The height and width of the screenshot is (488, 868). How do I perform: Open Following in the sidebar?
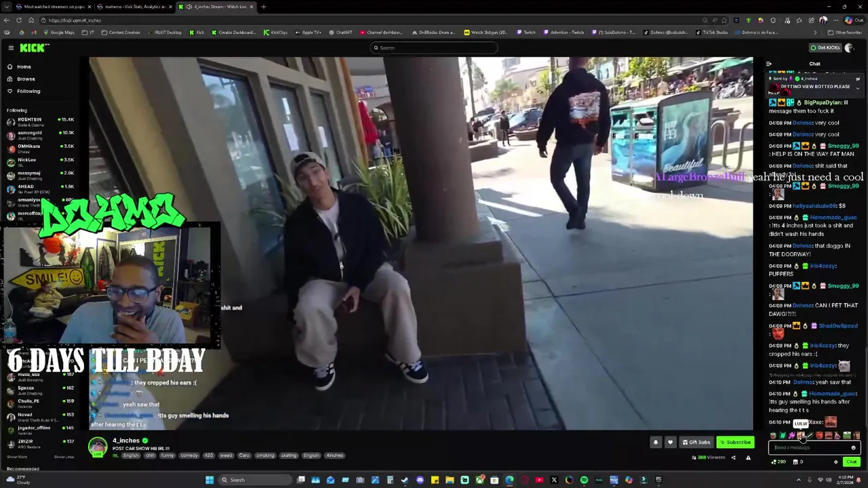[x=28, y=91]
